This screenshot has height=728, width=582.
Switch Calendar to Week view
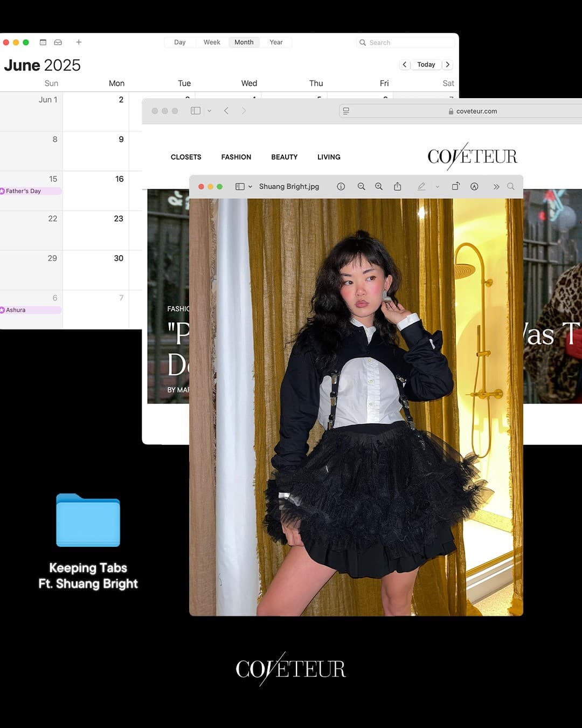pyautogui.click(x=212, y=42)
